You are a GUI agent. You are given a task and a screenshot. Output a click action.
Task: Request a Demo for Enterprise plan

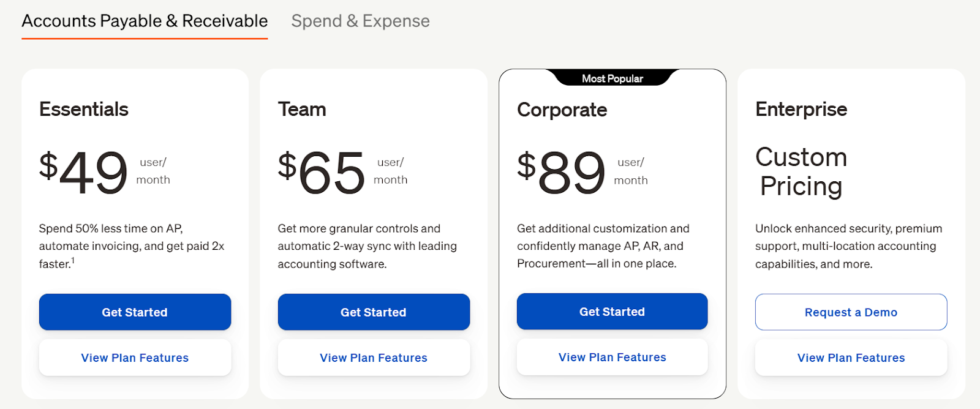point(851,312)
